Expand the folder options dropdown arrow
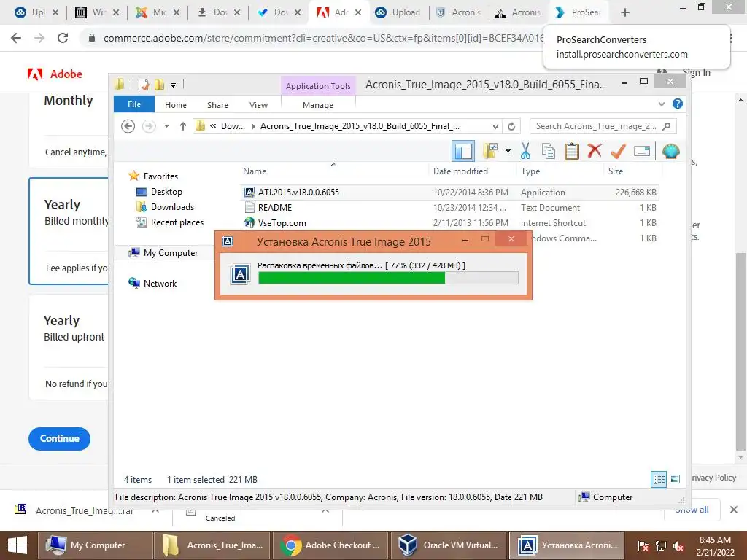 point(508,152)
